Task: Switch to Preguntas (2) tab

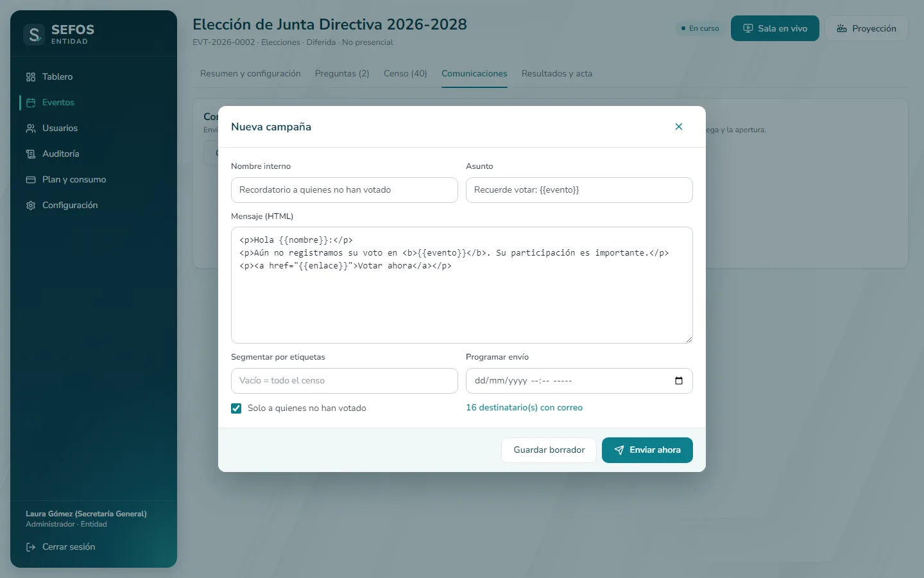Action: coord(342,74)
